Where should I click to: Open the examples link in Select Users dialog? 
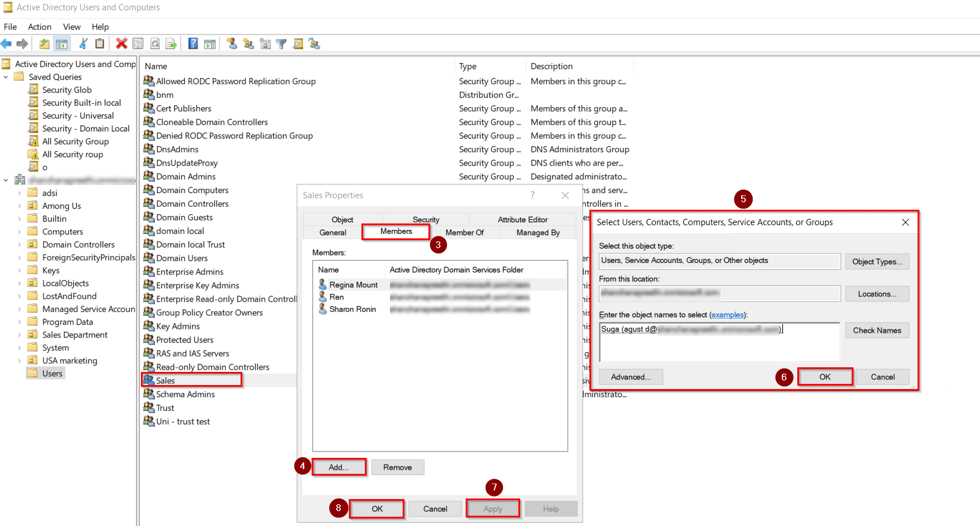click(727, 315)
